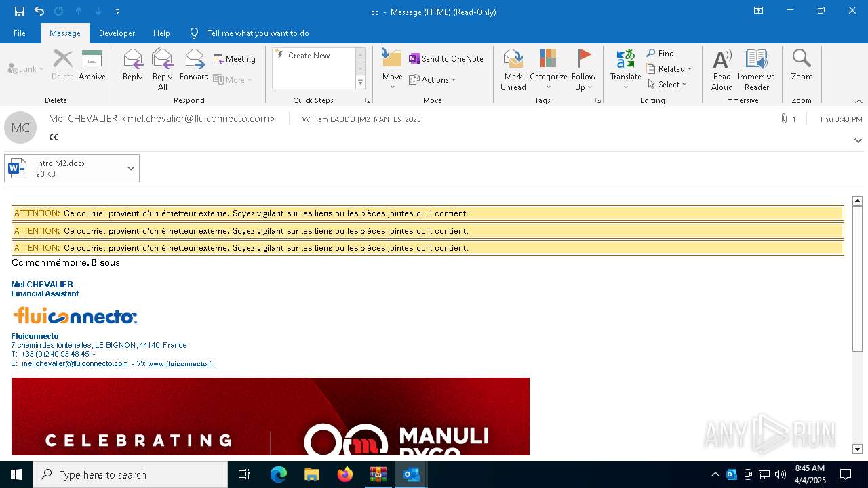Click the MC sender avatar
868x488 pixels.
20,127
